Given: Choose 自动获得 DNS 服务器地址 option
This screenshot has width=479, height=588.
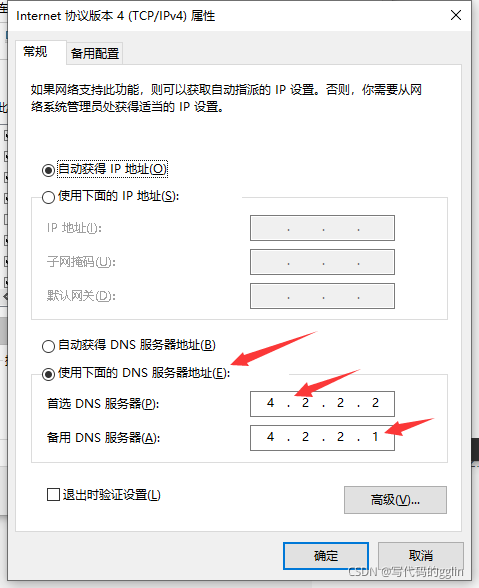Looking at the screenshot, I should click(48, 346).
